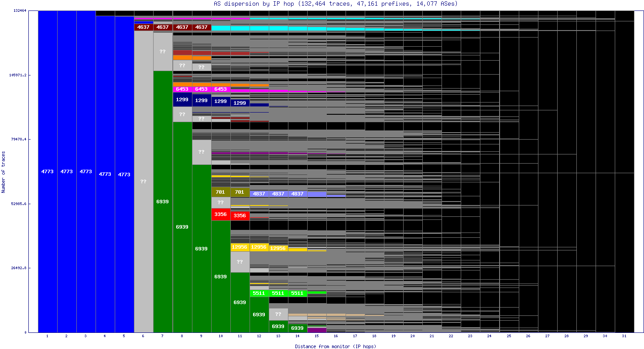Select the green 6939 bar at hop 9
644x349 pixels.
[201, 249]
